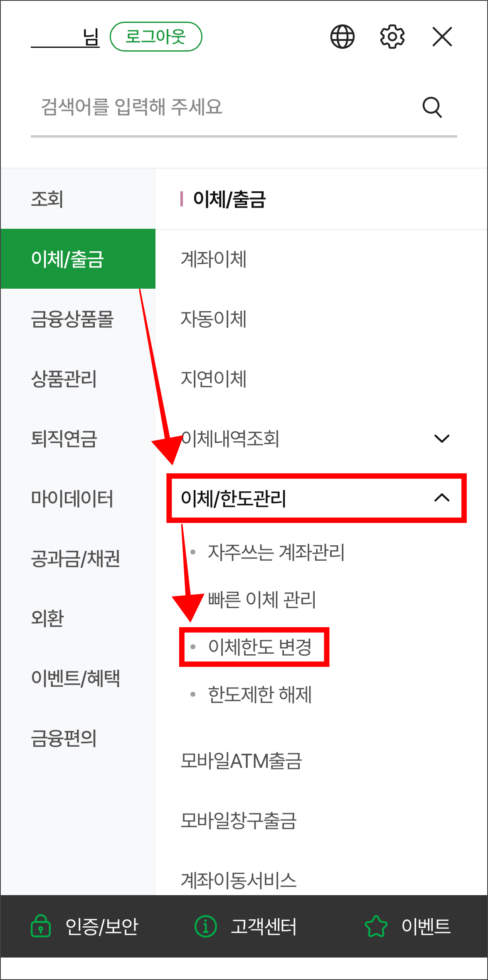This screenshot has width=488, height=980.
Task: Switch to the 금융상품몰 category tab
Action: [78, 319]
